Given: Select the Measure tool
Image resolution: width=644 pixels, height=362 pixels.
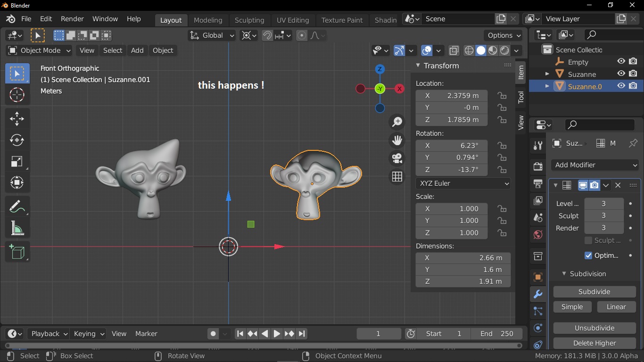Looking at the screenshot, I should 17,228.
